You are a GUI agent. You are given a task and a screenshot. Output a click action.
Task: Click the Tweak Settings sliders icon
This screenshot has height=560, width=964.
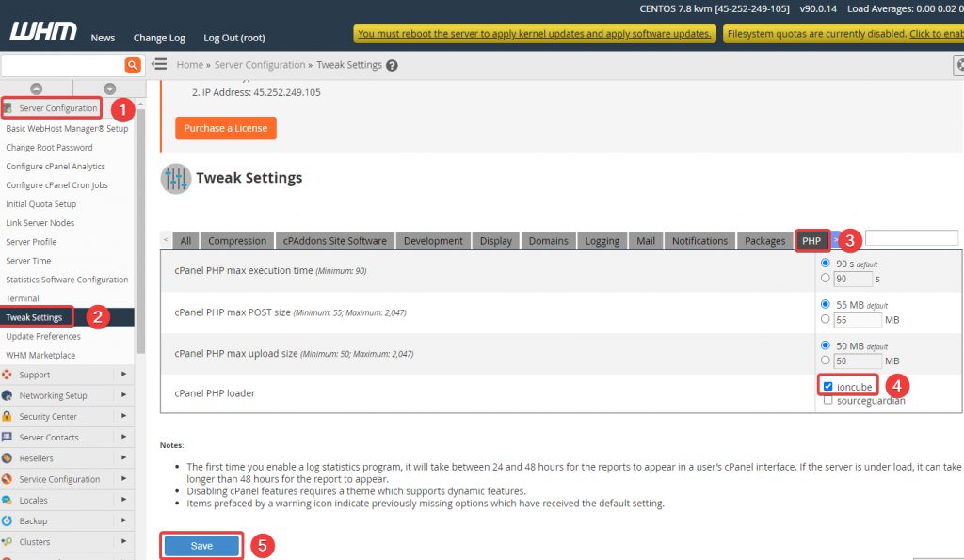pyautogui.click(x=176, y=179)
